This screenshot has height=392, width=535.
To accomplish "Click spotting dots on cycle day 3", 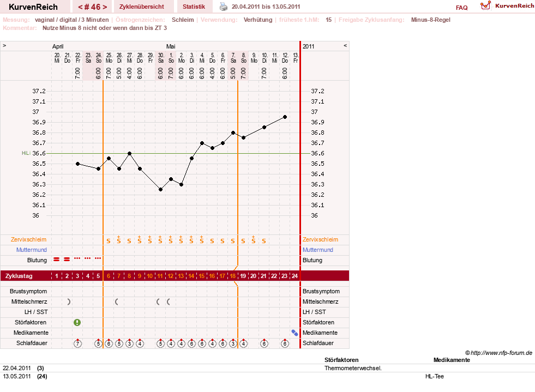I will [x=77, y=258].
